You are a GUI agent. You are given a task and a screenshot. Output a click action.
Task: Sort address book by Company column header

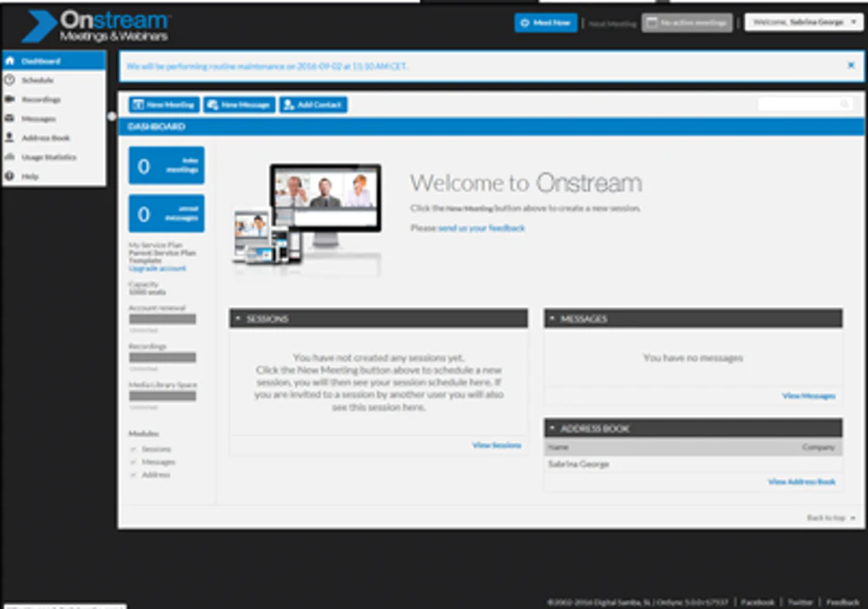tap(818, 447)
